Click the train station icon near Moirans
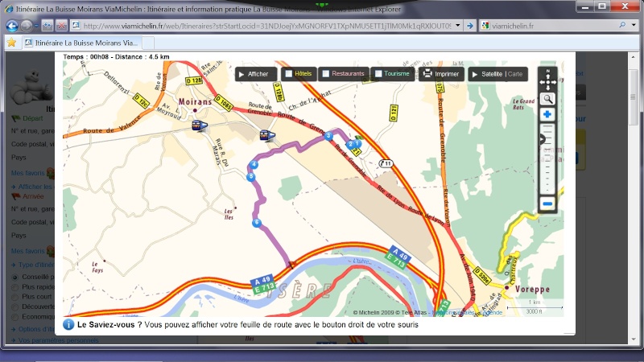This screenshot has width=644, height=362. coord(200,125)
